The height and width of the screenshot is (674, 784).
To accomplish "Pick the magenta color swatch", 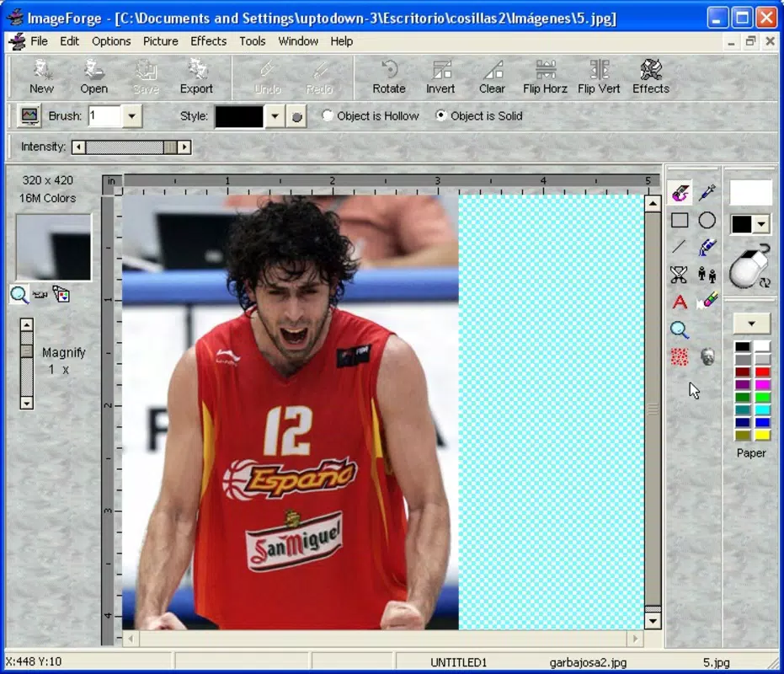I will [762, 384].
